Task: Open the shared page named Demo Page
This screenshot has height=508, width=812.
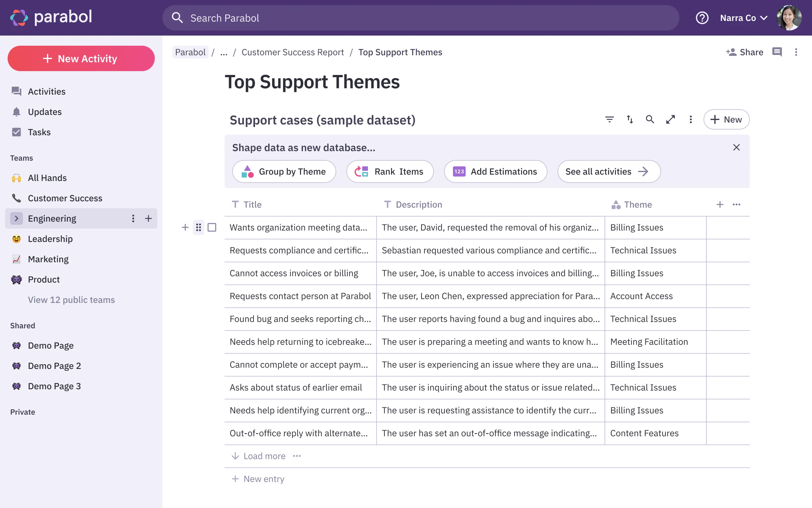Action: coord(51,345)
